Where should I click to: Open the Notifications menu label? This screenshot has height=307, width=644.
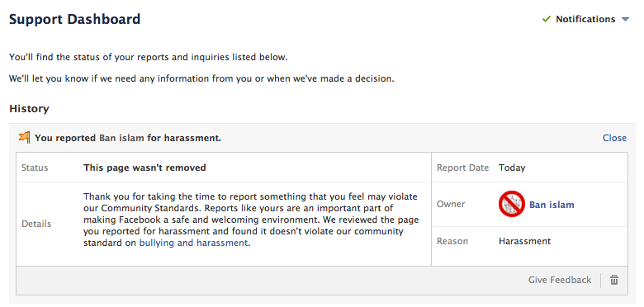pyautogui.click(x=585, y=19)
